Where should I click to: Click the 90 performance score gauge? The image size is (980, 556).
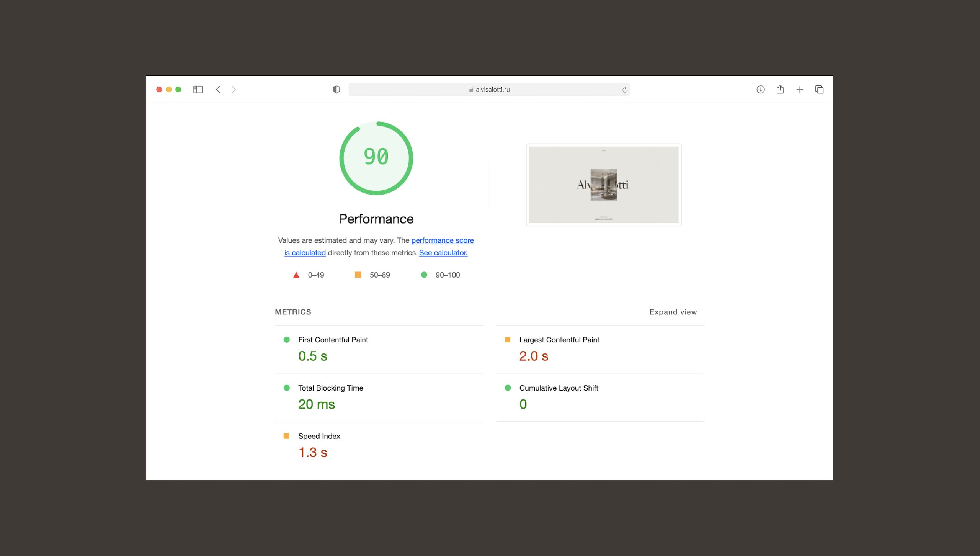(376, 158)
